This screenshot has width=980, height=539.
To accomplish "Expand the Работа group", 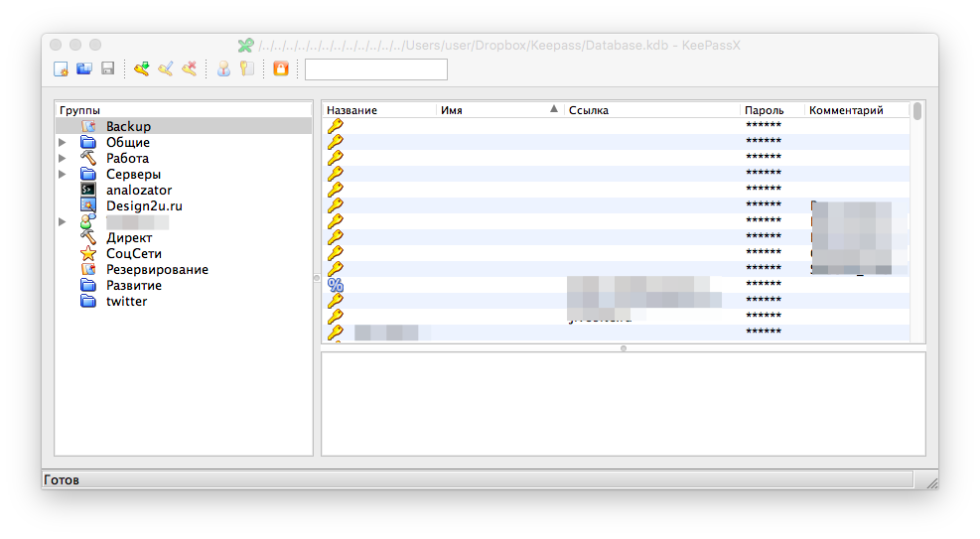I will [x=63, y=158].
